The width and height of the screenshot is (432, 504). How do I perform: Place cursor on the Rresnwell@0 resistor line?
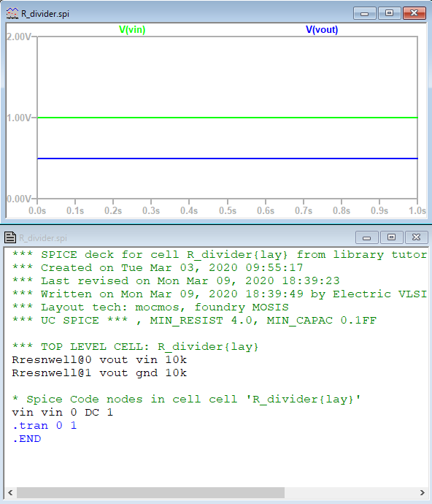coord(99,359)
